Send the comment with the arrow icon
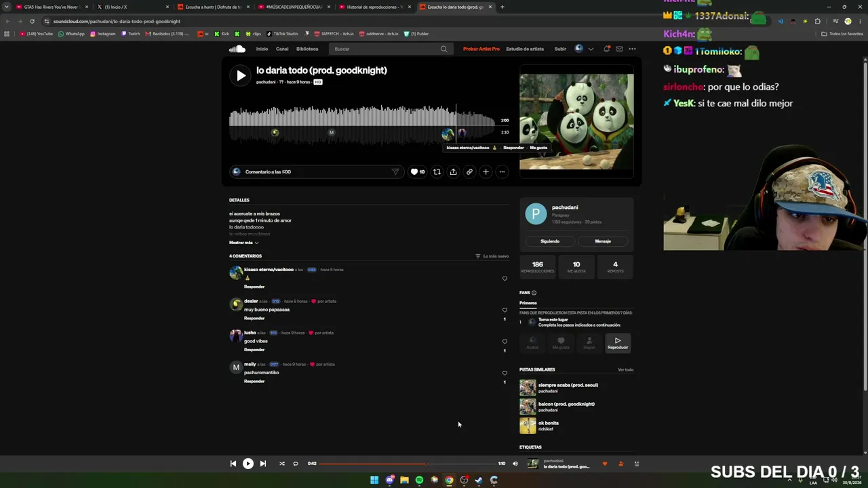Screen dimensions: 868x488 point(395,172)
